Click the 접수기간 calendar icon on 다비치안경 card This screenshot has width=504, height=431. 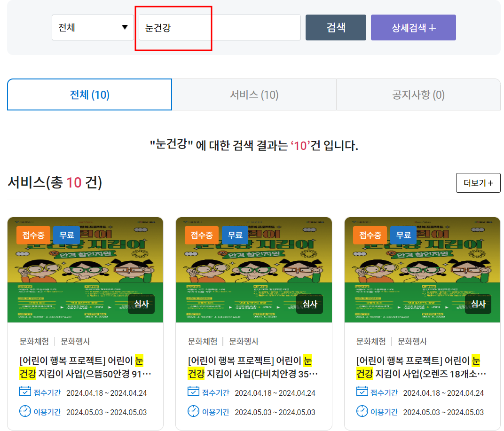pyautogui.click(x=194, y=391)
